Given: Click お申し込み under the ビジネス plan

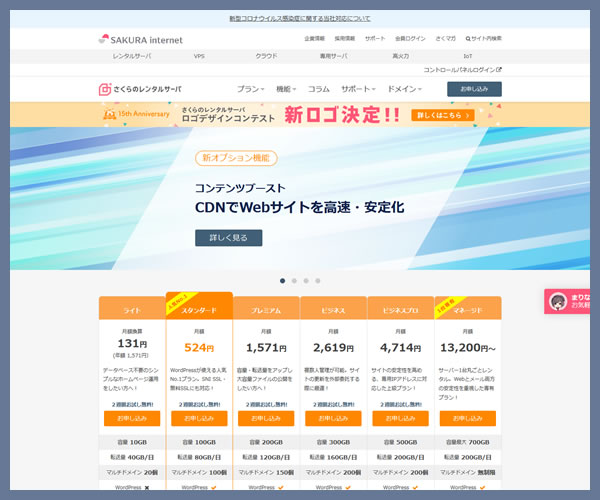Looking at the screenshot, I should point(333,418).
